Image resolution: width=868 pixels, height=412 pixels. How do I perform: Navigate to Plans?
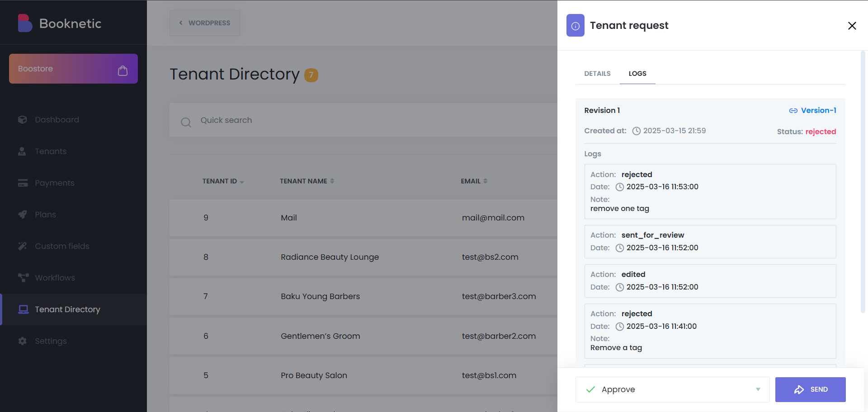(x=73, y=215)
